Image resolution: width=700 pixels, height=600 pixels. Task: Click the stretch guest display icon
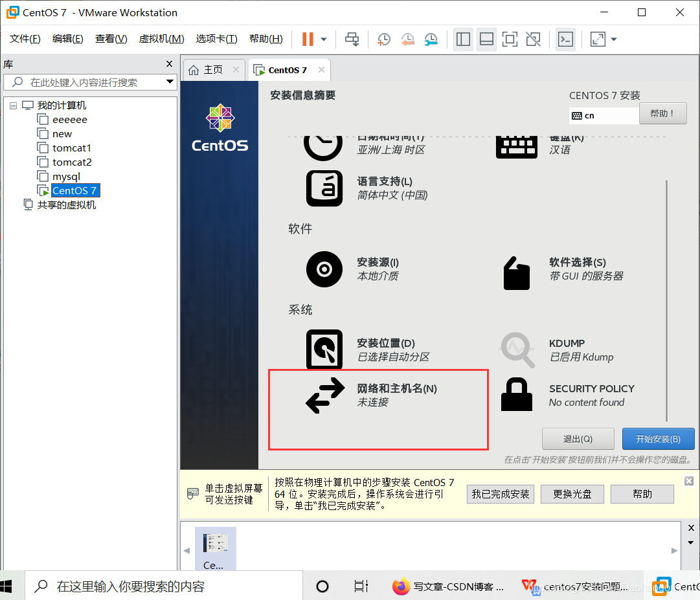pos(598,39)
